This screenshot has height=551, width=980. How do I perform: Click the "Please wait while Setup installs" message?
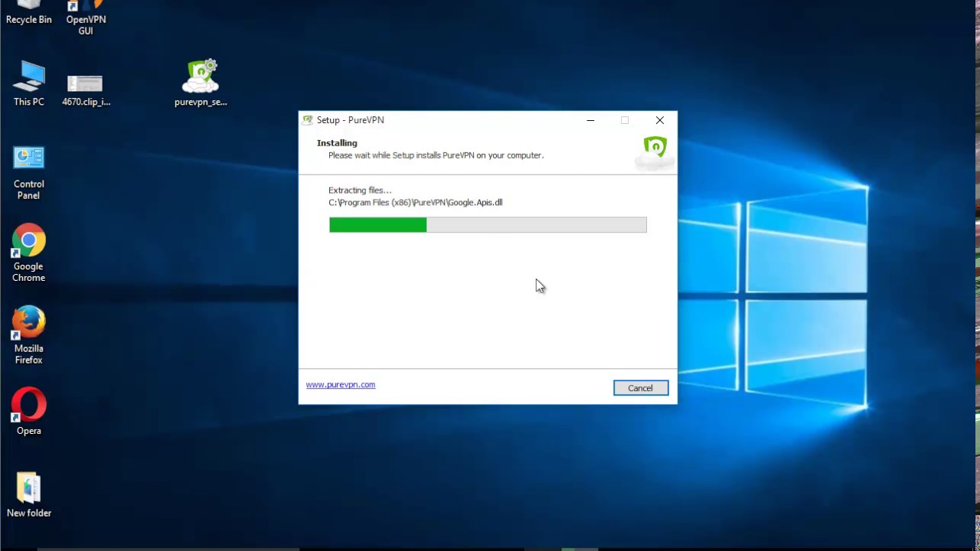tap(436, 155)
